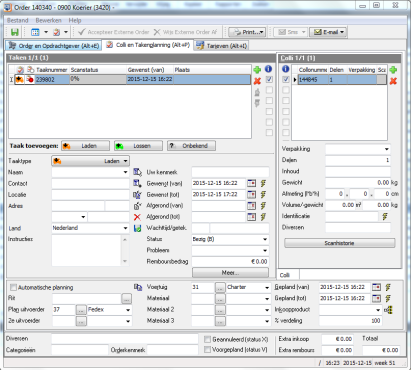Switch to Order en Opdrachtgever tab
This screenshot has width=411, height=370.
click(x=54, y=46)
